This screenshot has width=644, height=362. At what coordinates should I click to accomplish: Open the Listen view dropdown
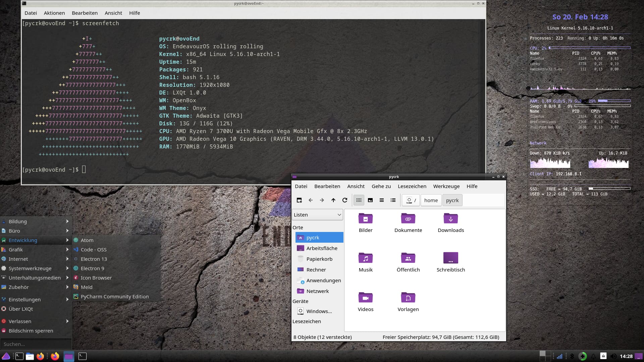[x=317, y=215]
